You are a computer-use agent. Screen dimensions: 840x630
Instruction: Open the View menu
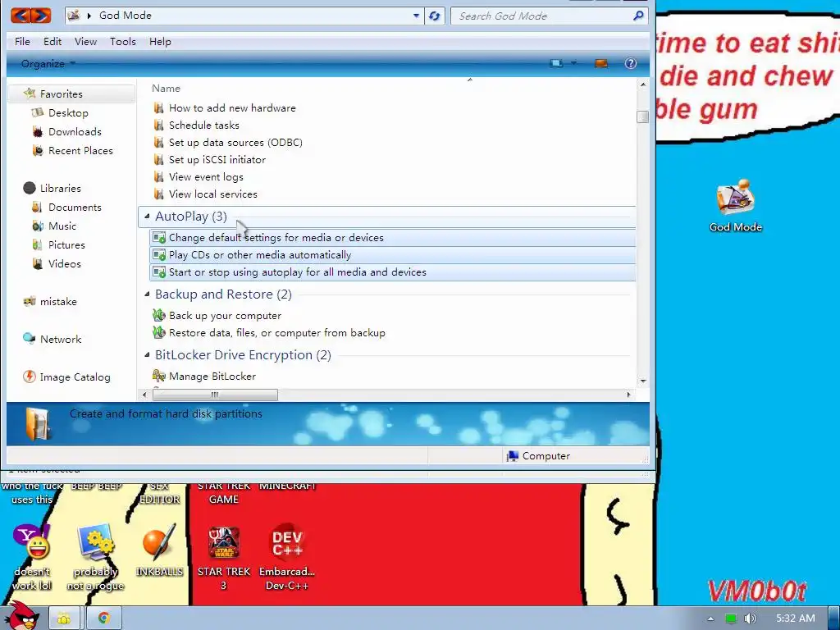[x=85, y=41]
